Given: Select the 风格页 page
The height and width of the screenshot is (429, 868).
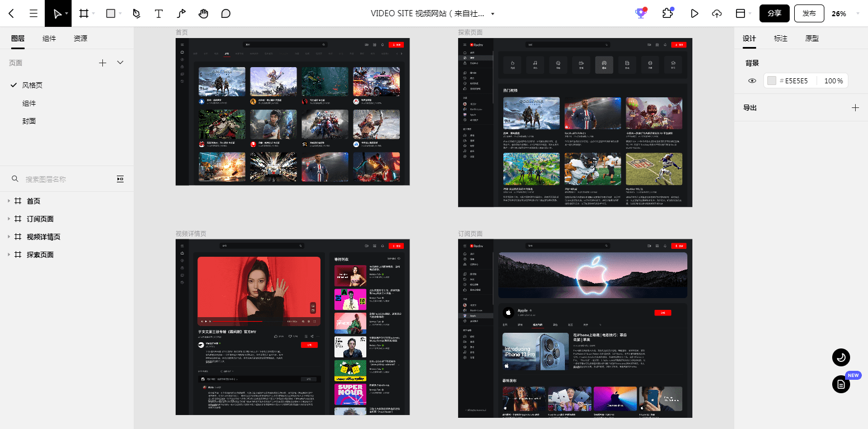Looking at the screenshot, I should [32, 85].
